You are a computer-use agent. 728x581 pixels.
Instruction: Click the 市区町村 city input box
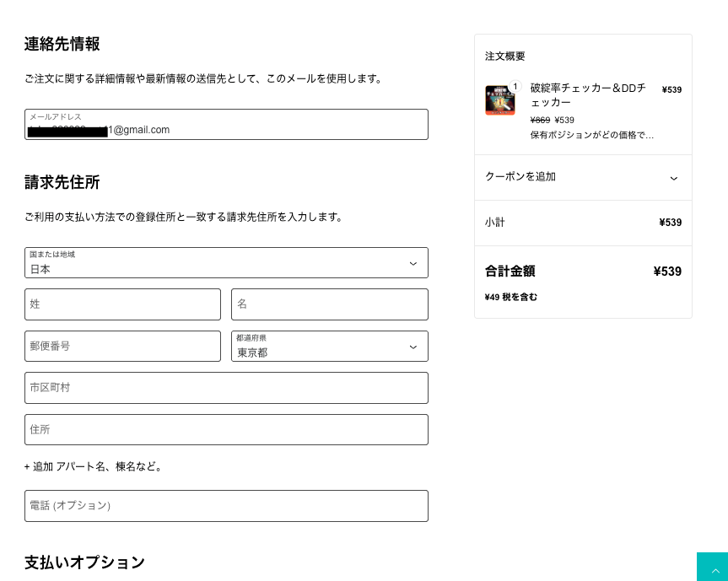(x=226, y=388)
